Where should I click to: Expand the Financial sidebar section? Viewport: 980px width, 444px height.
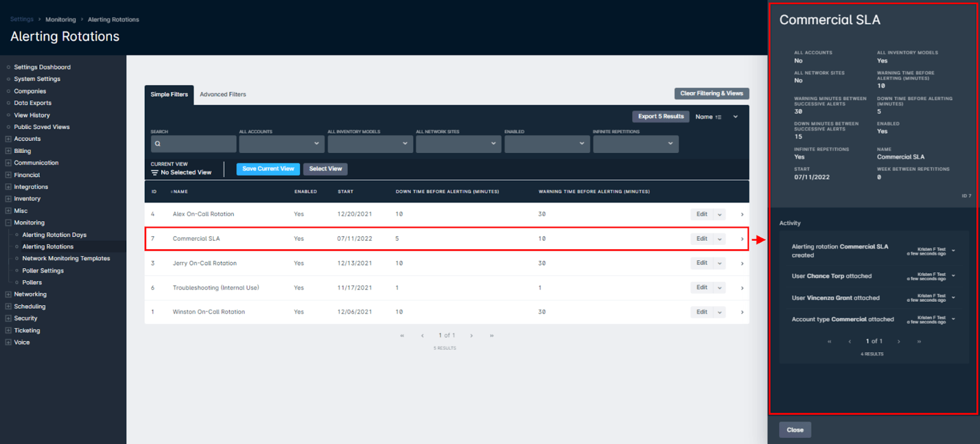click(8, 175)
